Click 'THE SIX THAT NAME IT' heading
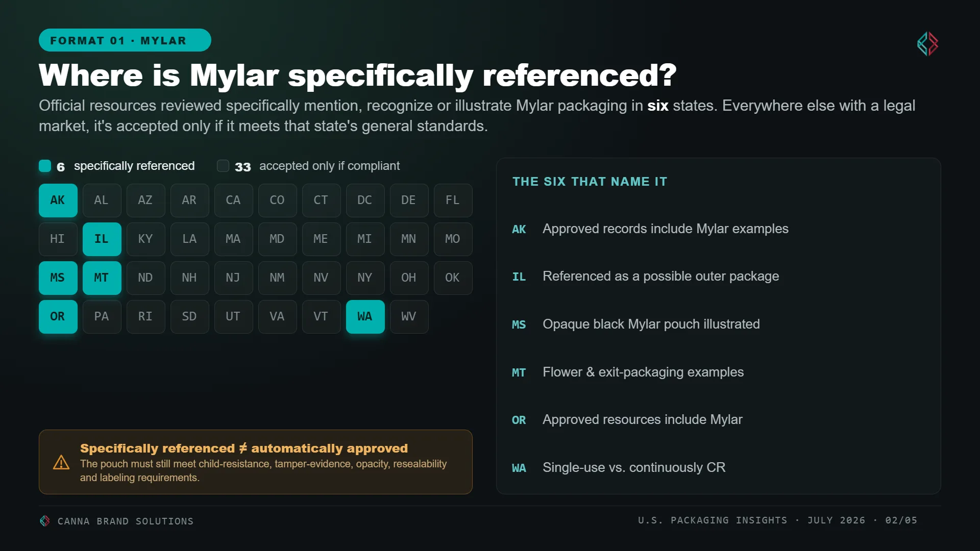 (x=590, y=182)
